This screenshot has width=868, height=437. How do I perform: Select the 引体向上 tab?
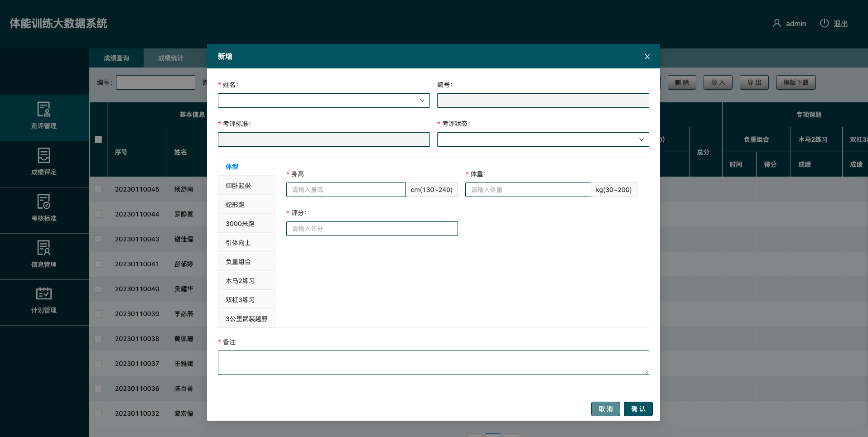click(246, 243)
